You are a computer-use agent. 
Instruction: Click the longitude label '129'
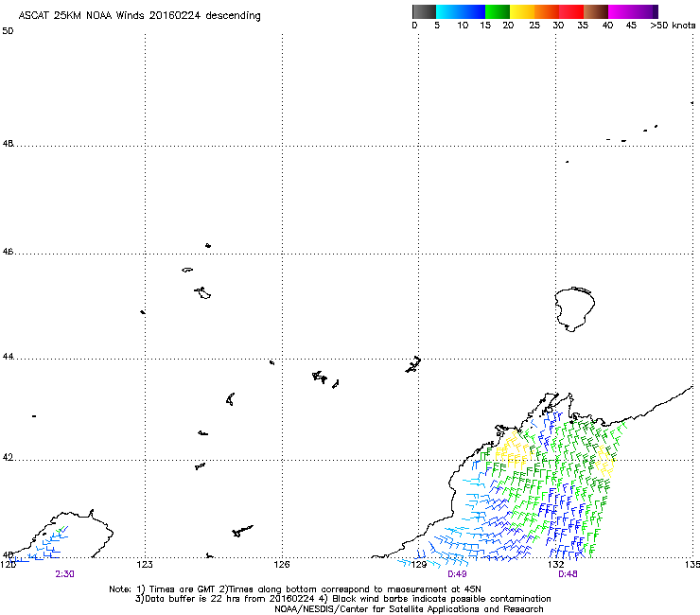click(419, 565)
